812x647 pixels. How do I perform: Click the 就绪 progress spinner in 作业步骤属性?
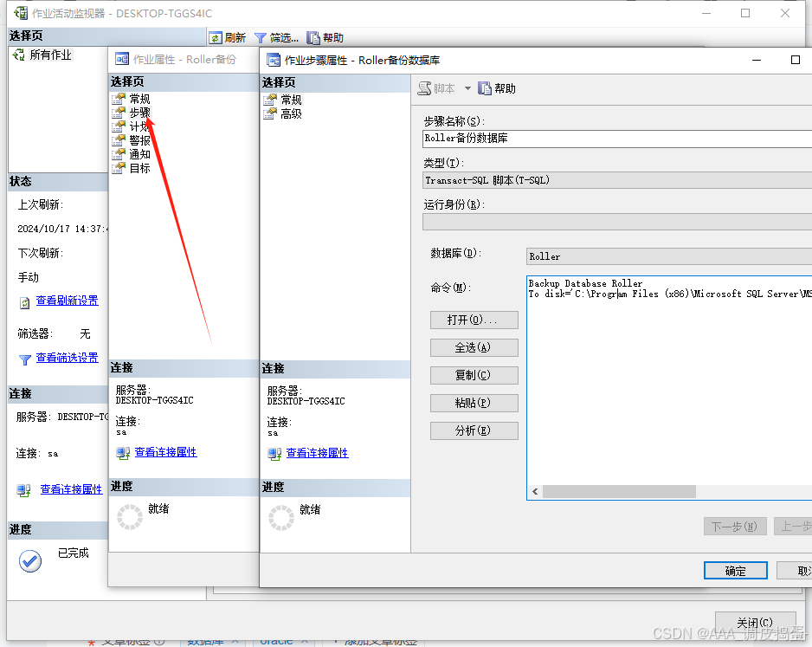tap(281, 518)
